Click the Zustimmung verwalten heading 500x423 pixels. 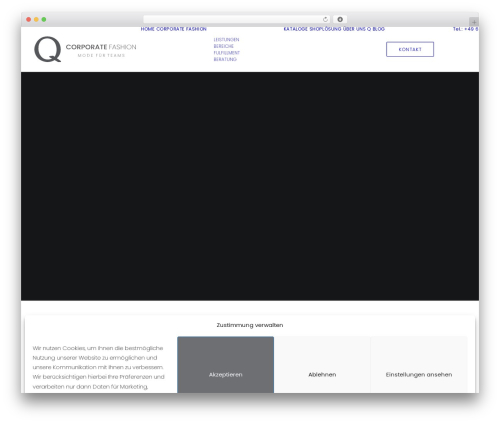click(250, 325)
